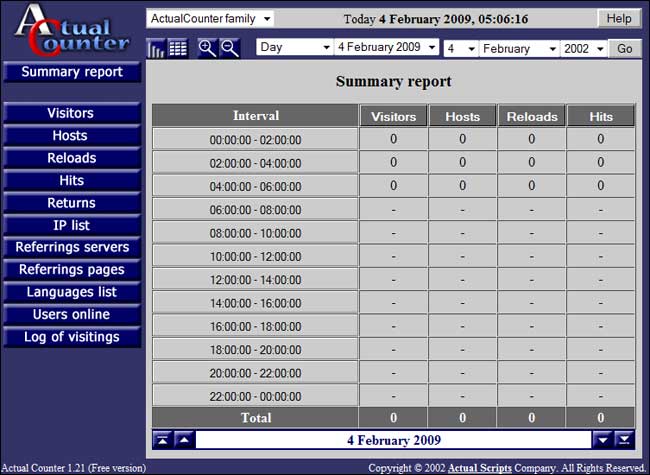This screenshot has width=650, height=475.
Task: Go to previous date arrow icon
Action: click(184, 439)
